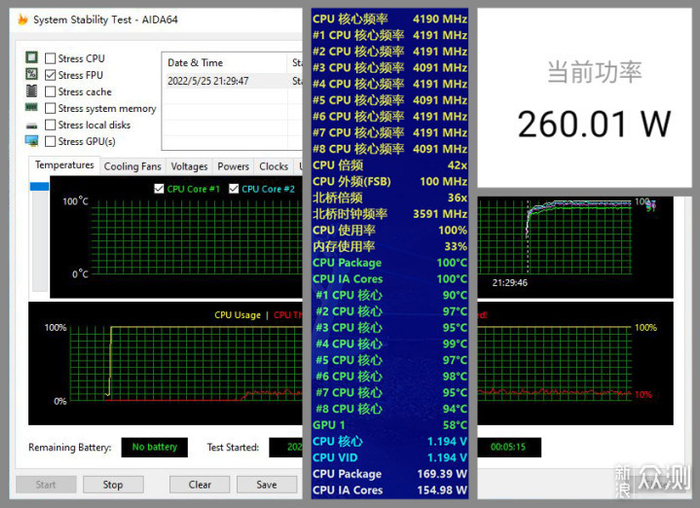Click the #6 CPU 核心 98°C row
This screenshot has width=700, height=508.
(x=390, y=377)
